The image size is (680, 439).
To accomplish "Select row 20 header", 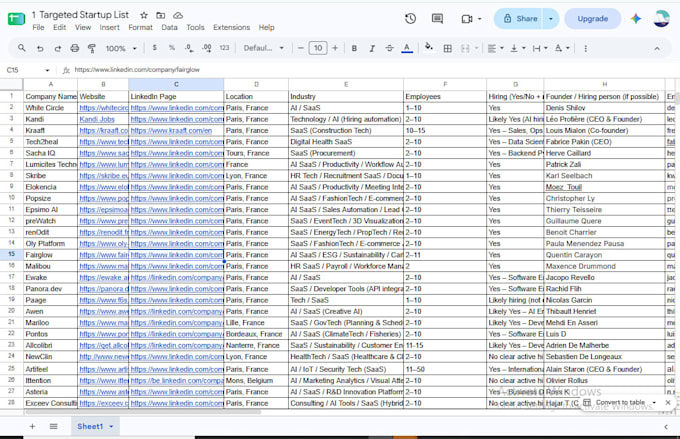I will (x=12, y=311).
